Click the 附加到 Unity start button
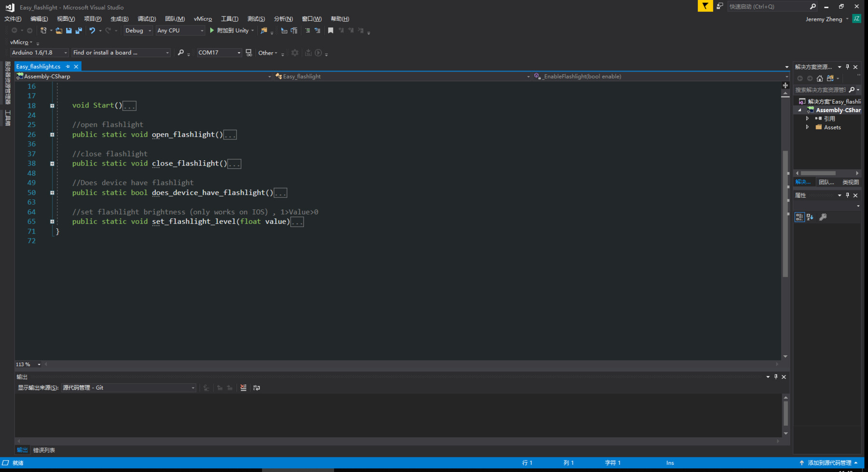Viewport: 868px width, 472px height. (231, 30)
